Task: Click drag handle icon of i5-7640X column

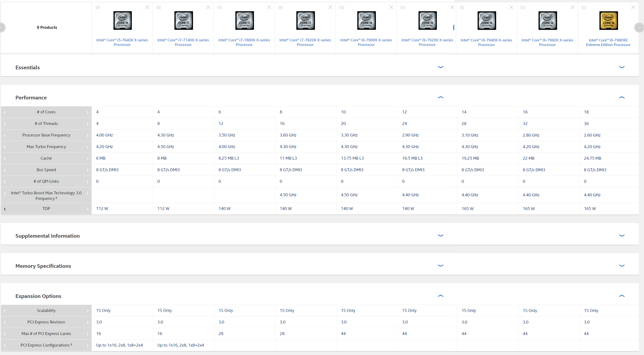Action: (98, 8)
